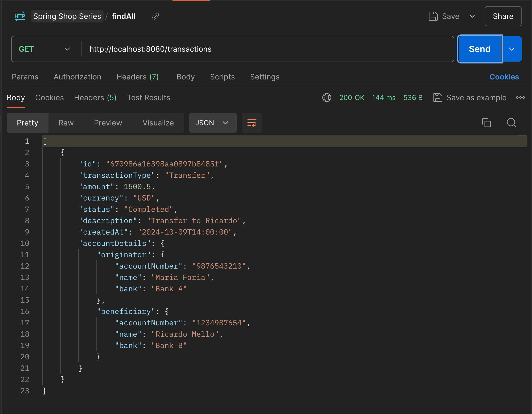
Task: Open the Cookies manager link
Action: click(x=504, y=77)
